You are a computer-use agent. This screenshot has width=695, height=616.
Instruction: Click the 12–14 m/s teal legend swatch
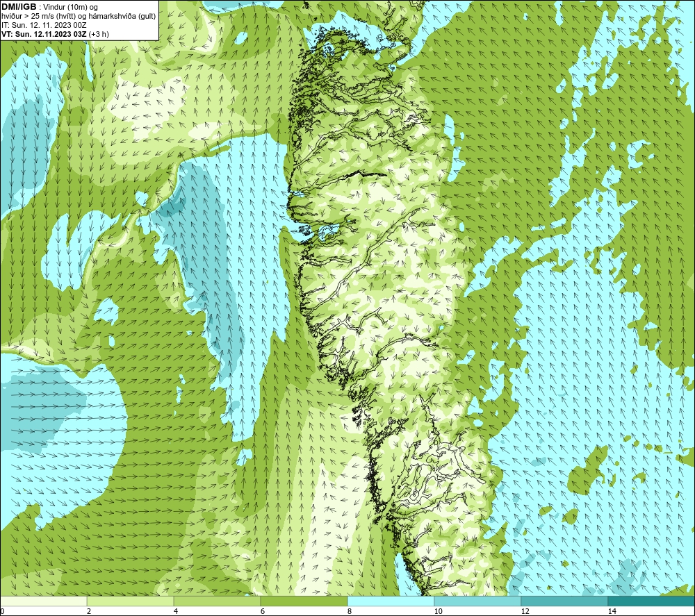564,601
